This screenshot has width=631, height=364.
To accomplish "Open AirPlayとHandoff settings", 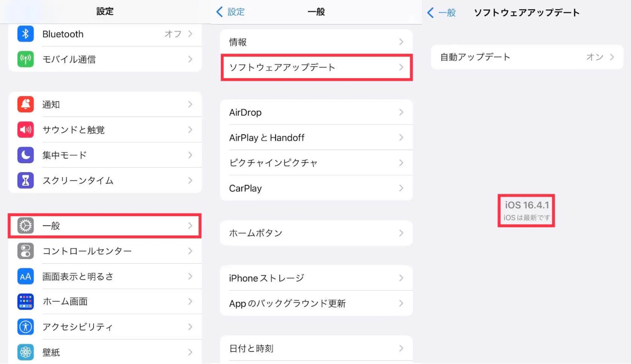I will tap(315, 138).
